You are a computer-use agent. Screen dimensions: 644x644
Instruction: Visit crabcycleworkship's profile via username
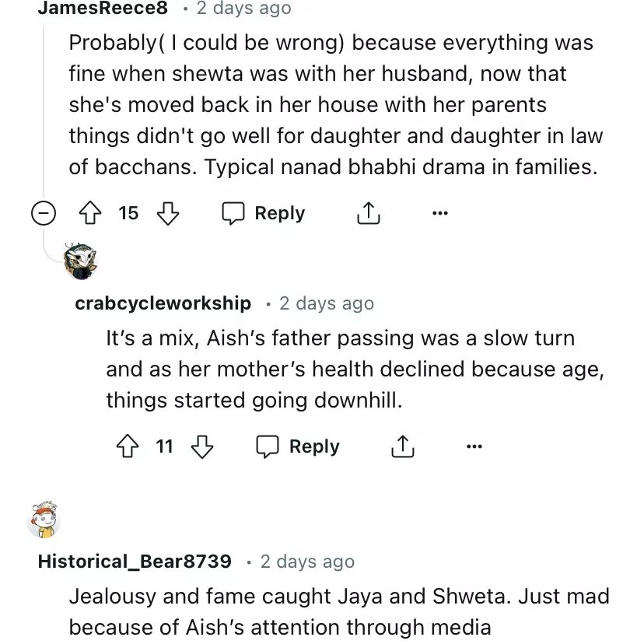click(x=163, y=303)
